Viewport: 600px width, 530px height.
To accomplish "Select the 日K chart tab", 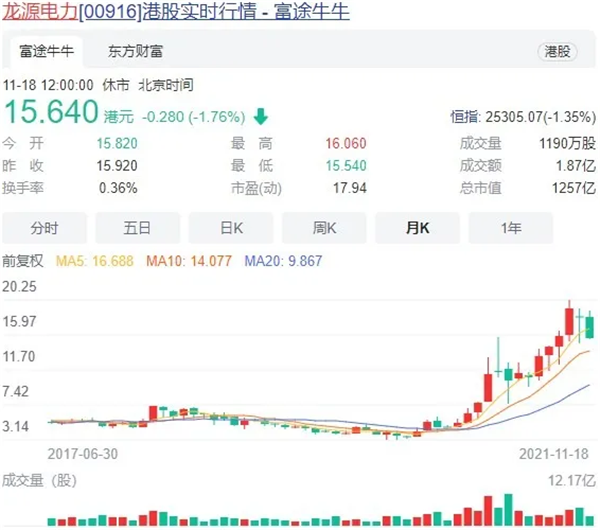I will [231, 228].
